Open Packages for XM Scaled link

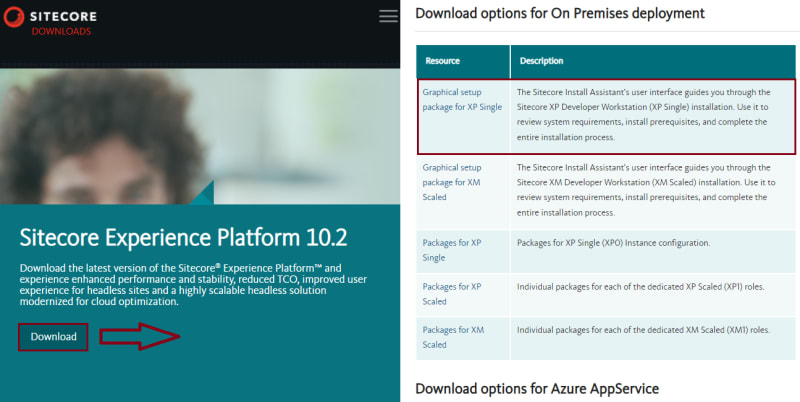point(453,337)
